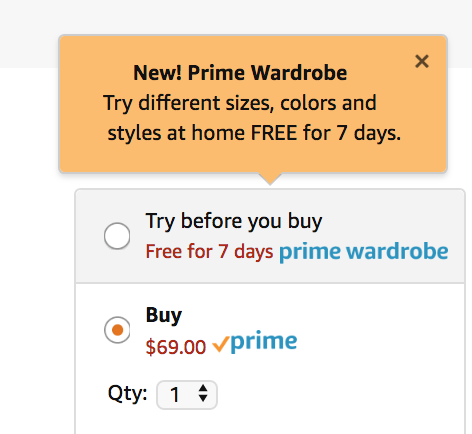Click the blue prime word logo
This screenshot has height=434, width=472.
263,341
